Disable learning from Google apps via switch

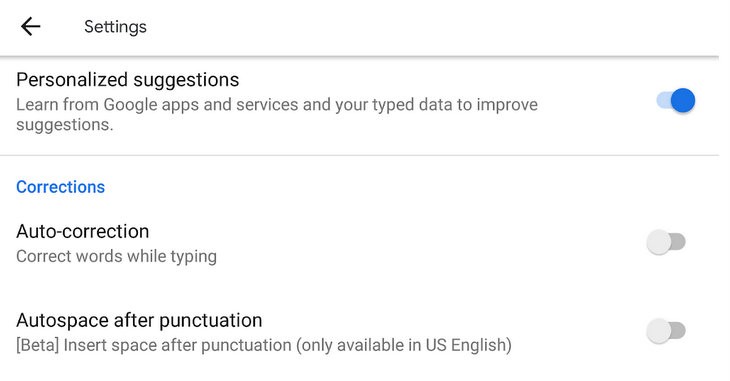(x=676, y=100)
